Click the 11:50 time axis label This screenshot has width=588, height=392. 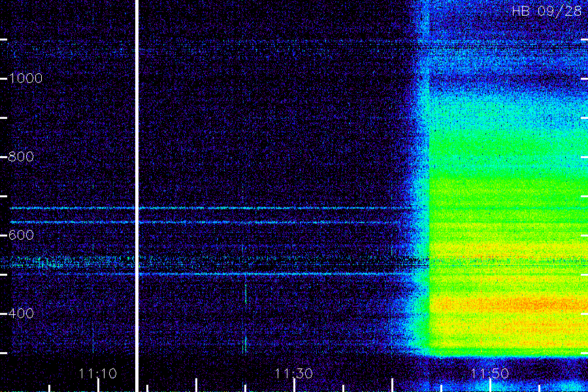pos(489,373)
